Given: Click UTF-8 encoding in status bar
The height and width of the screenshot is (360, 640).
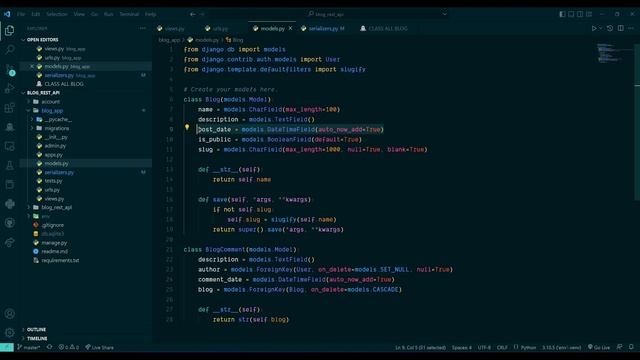Looking at the screenshot, I should click(484, 347).
